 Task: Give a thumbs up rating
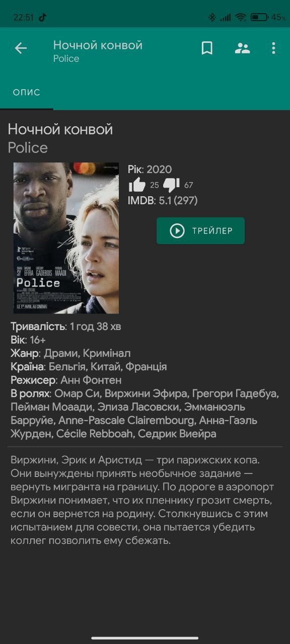pos(137,185)
